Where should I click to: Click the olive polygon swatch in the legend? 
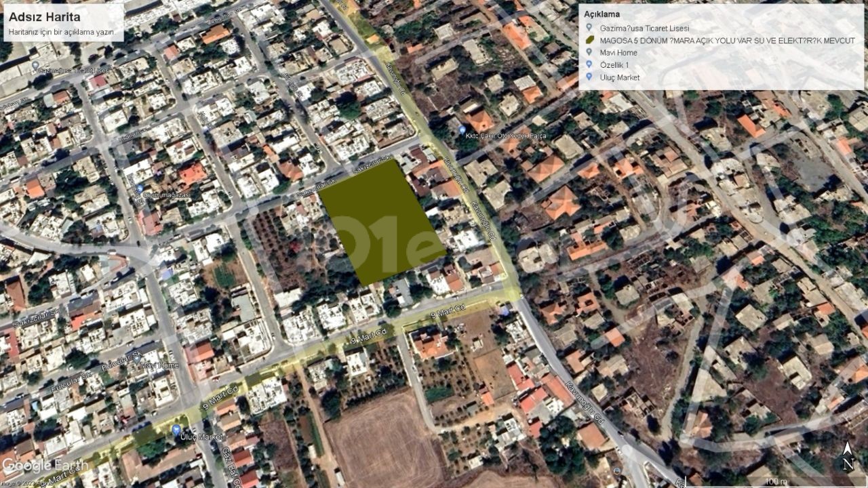pyautogui.click(x=589, y=41)
